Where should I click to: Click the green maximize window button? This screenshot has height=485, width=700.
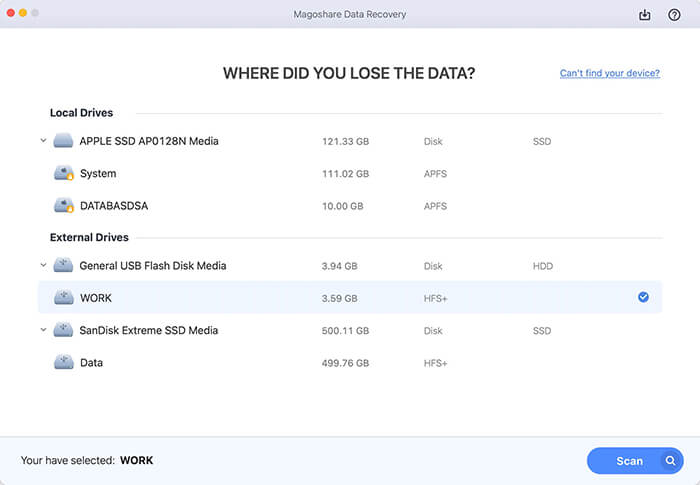pyautogui.click(x=36, y=14)
